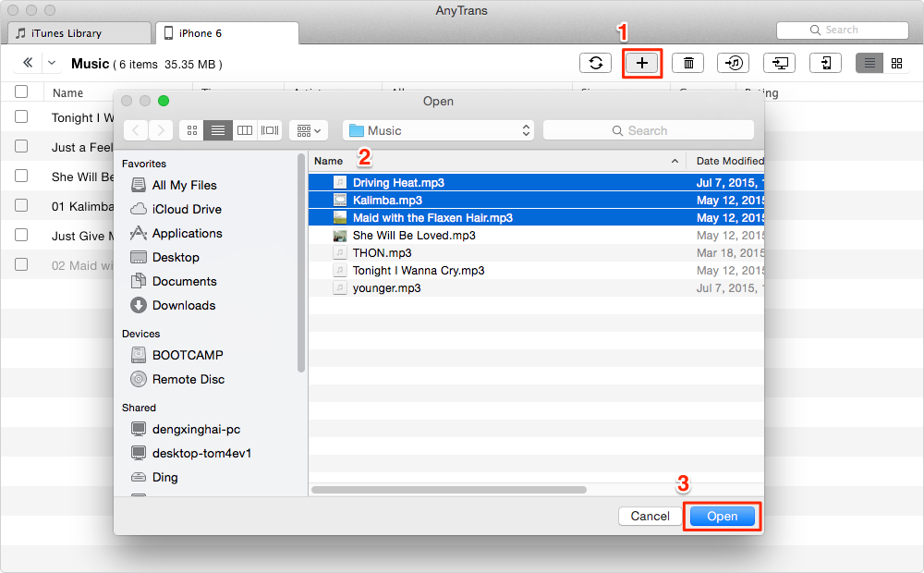This screenshot has height=573, width=924.
Task: Click the send to computer icon
Action: 779,63
